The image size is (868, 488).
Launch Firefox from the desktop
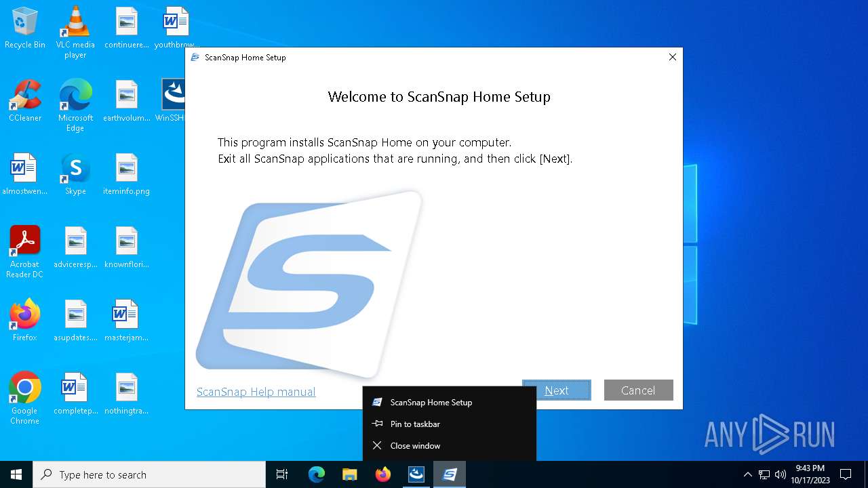click(x=25, y=320)
